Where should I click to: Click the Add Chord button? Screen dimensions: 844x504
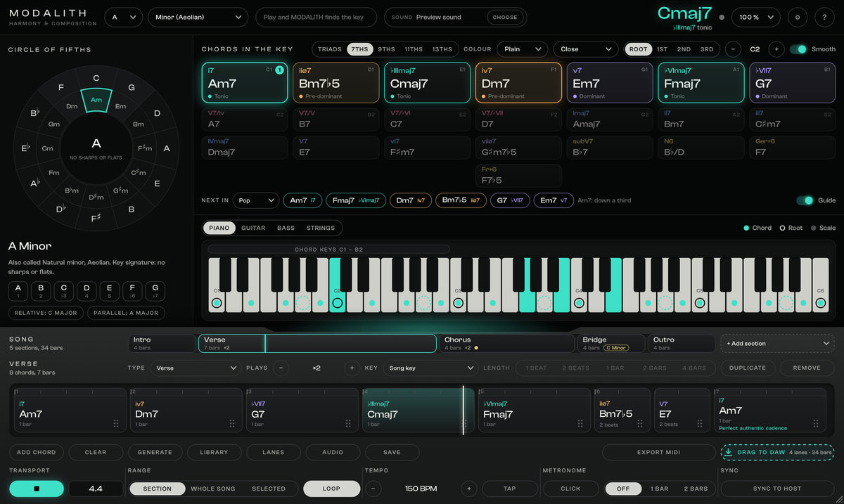pos(37,452)
